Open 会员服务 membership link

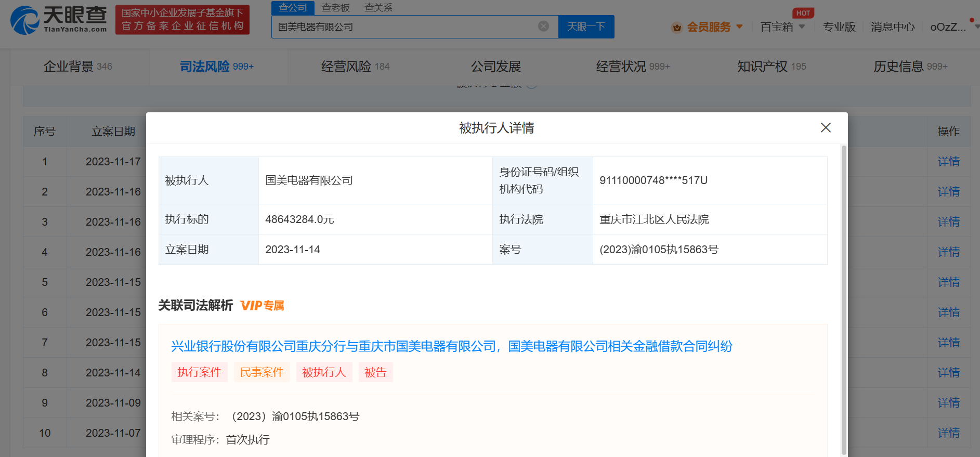[709, 27]
